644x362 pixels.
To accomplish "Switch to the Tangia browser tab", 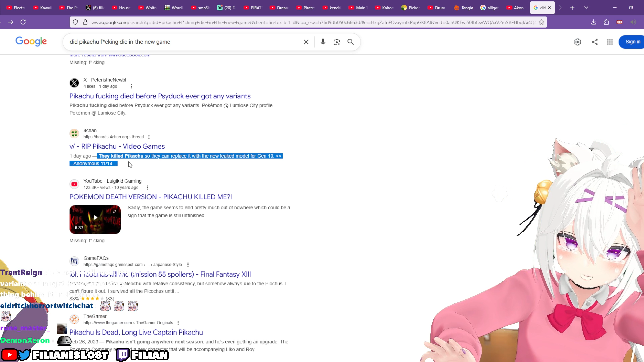I will click(x=463, y=8).
